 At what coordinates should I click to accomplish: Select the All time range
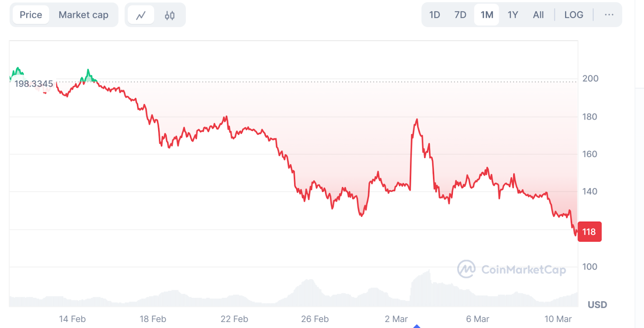pos(538,15)
